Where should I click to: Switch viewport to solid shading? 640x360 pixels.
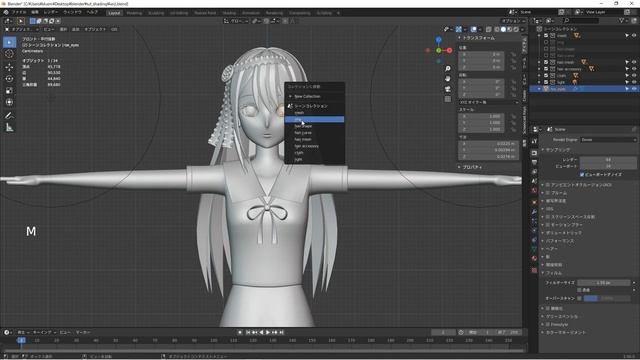(503, 29)
